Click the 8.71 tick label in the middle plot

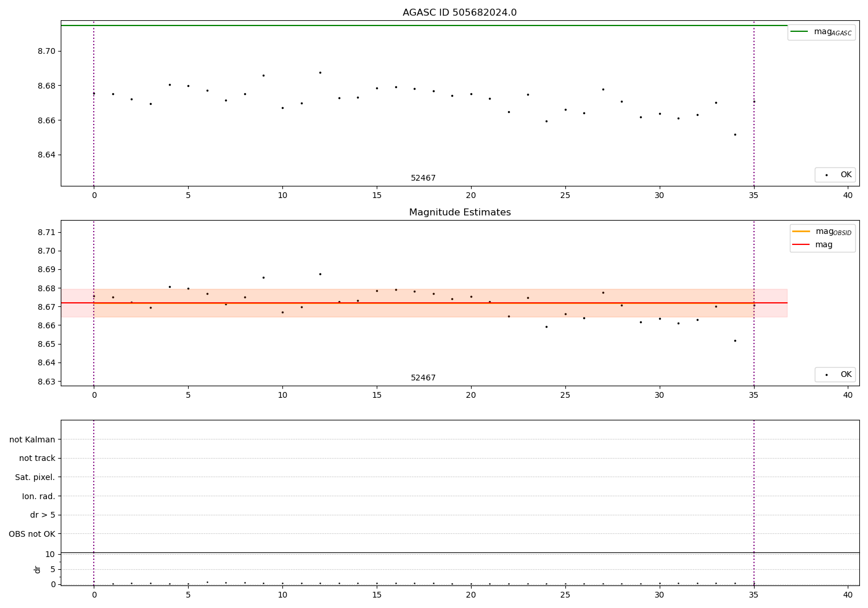coord(46,232)
